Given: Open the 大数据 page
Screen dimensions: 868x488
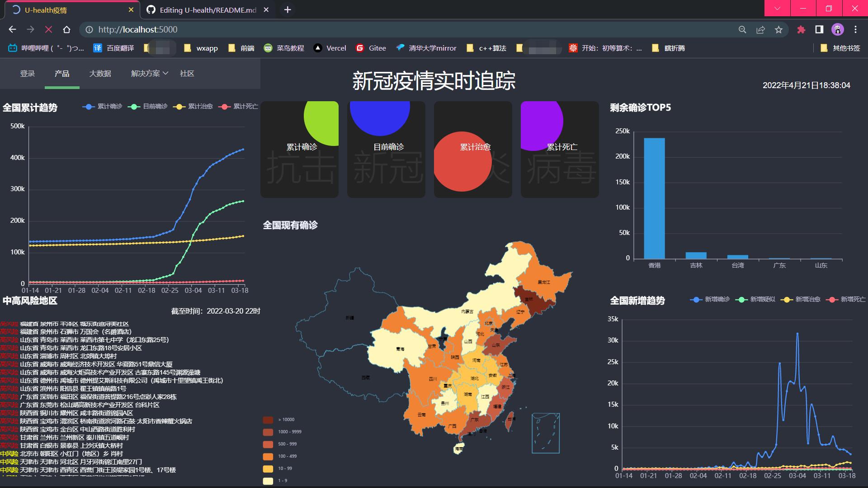Looking at the screenshot, I should pos(100,73).
